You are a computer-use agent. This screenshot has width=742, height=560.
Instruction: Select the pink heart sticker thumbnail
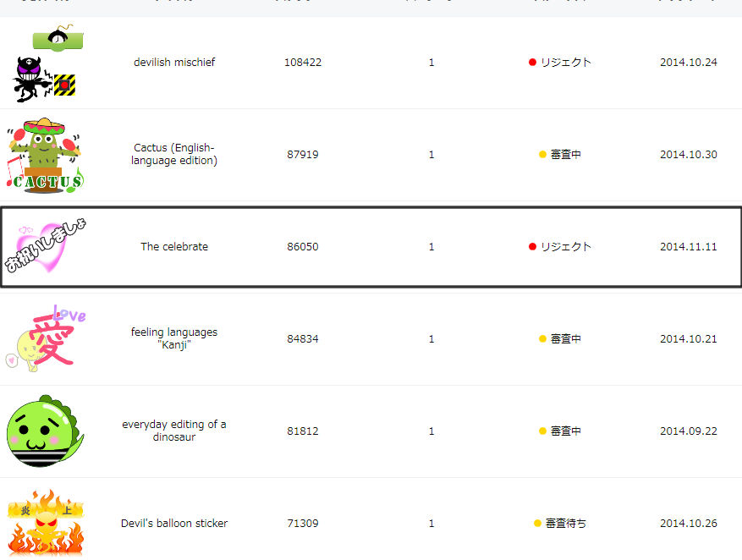(47, 246)
